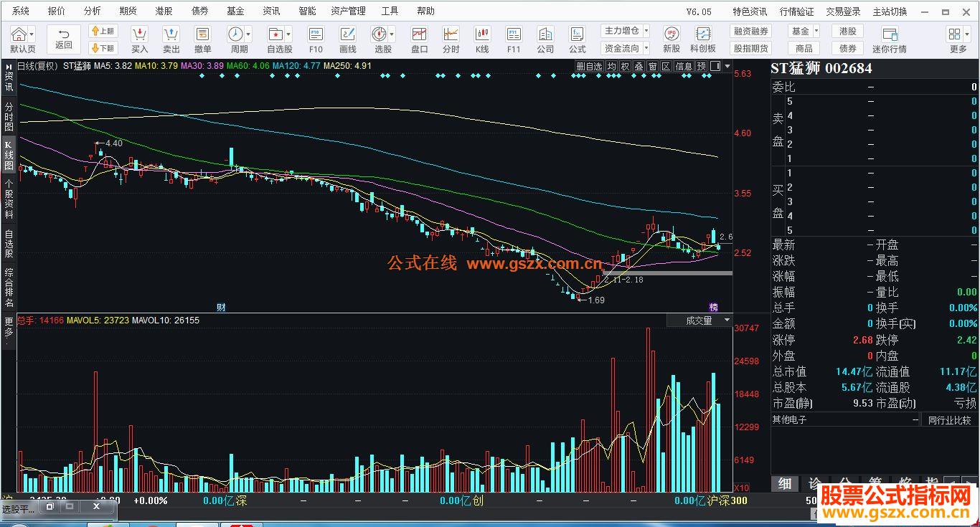The image size is (980, 527).
Task: Click the 港股 toolbar button
Action: coord(848,31)
